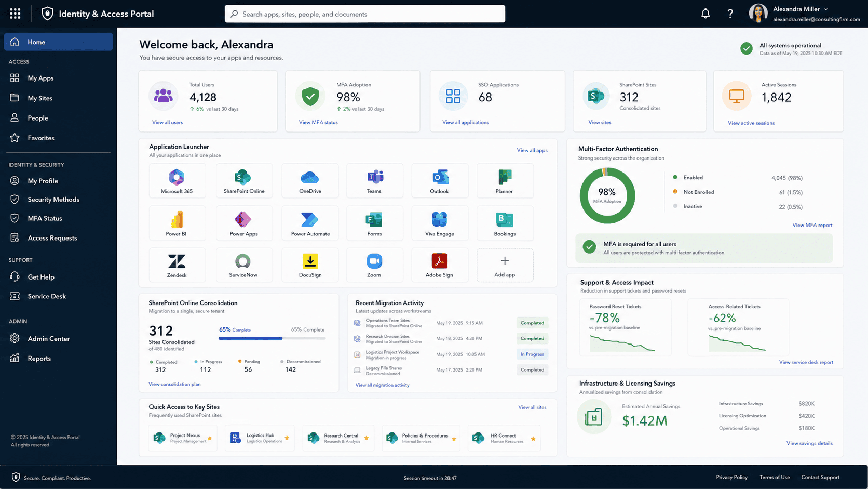This screenshot has width=868, height=489.
Task: Toggle the favorite star on HR Connect
Action: [x=533, y=439]
